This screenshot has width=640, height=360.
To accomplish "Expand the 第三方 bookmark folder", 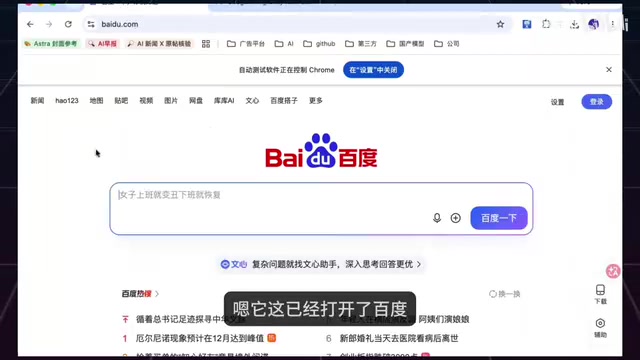I will pos(361,44).
